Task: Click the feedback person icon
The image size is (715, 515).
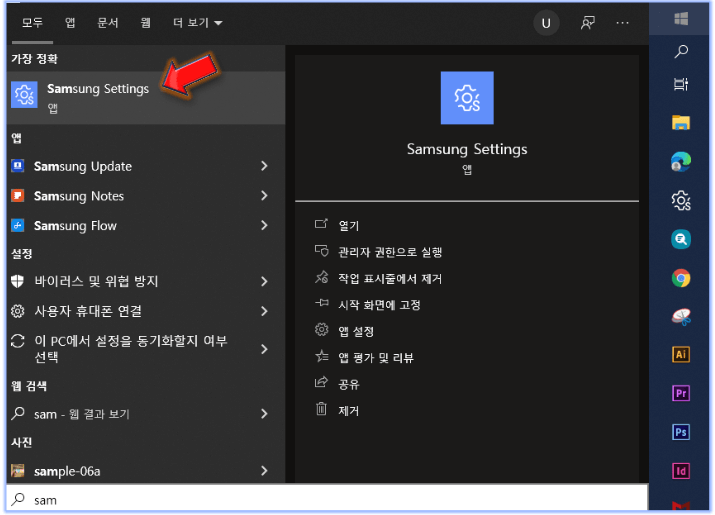Action: pyautogui.click(x=587, y=23)
